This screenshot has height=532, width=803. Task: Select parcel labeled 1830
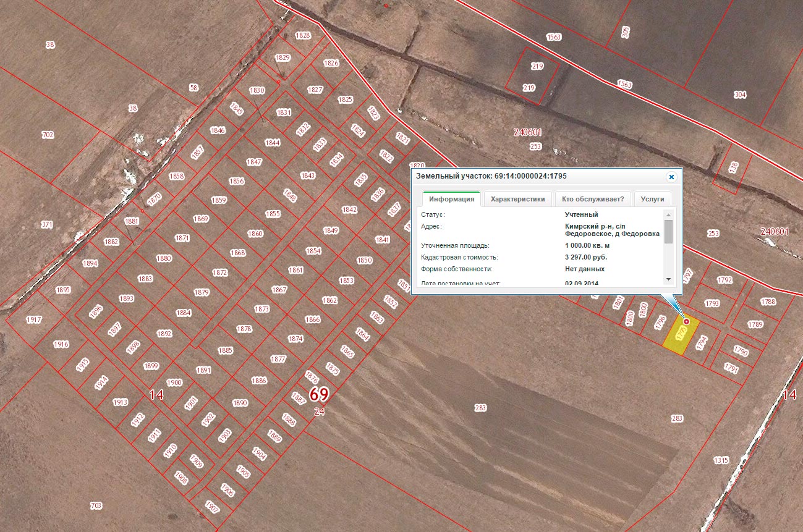257,90
